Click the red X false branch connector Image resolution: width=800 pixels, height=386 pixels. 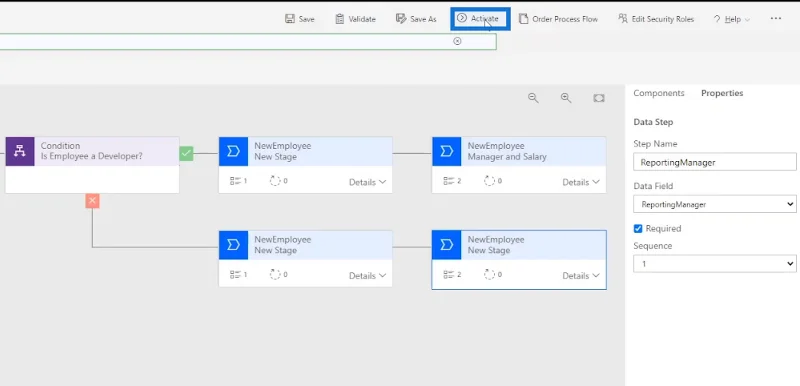point(92,201)
